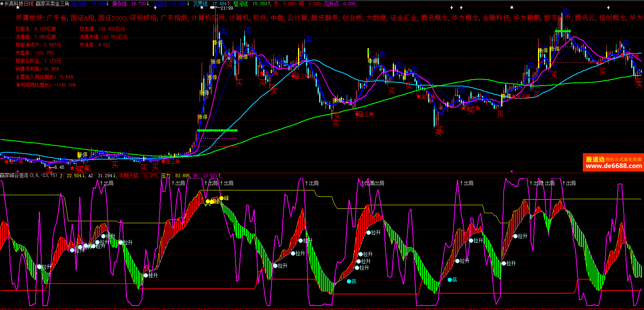
Task: Click the white star info marker at top-left
Action: click(x=17, y=8)
